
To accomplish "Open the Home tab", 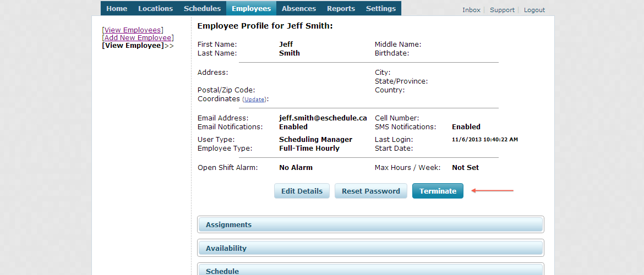I will (x=117, y=8).
